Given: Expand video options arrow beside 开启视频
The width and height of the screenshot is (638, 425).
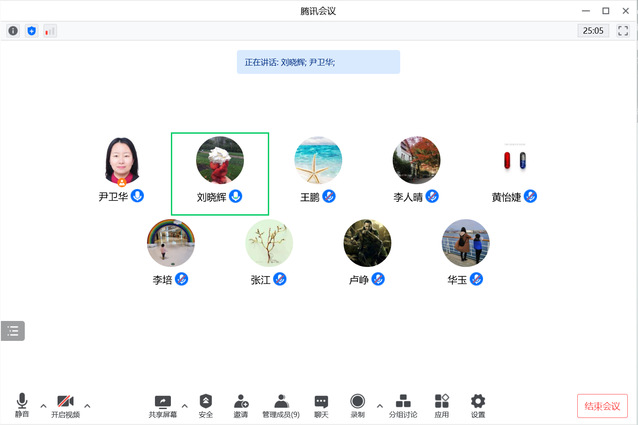Looking at the screenshot, I should coord(87,405).
